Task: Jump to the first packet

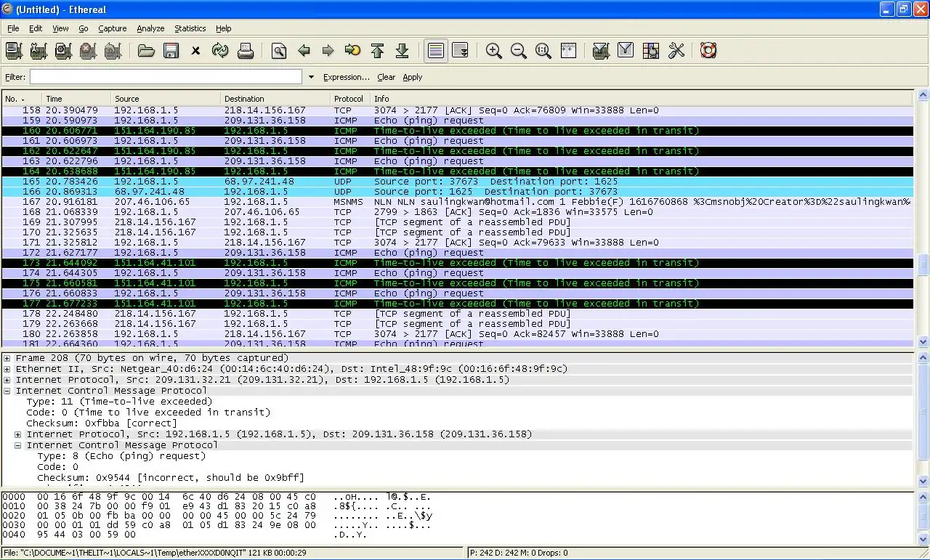Action: pyautogui.click(x=377, y=51)
